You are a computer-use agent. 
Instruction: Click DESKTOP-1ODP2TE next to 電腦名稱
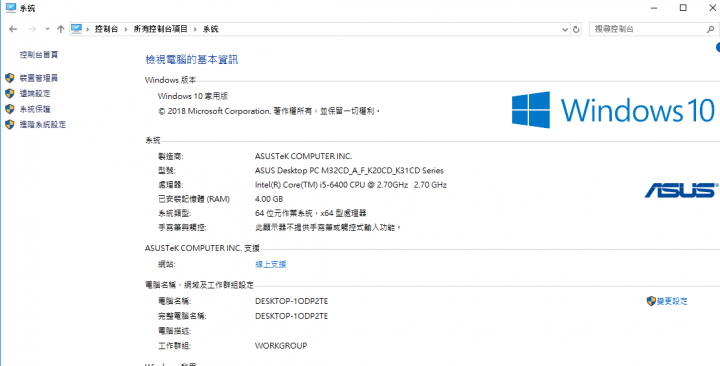pyautogui.click(x=292, y=302)
